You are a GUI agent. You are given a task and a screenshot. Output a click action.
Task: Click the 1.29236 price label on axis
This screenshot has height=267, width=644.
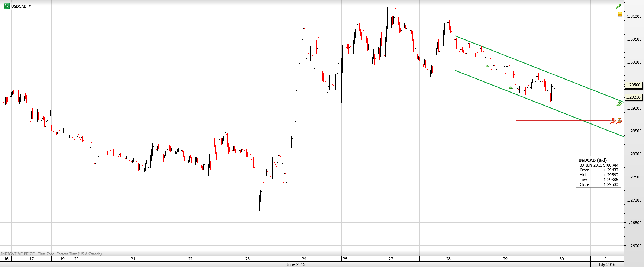point(633,97)
